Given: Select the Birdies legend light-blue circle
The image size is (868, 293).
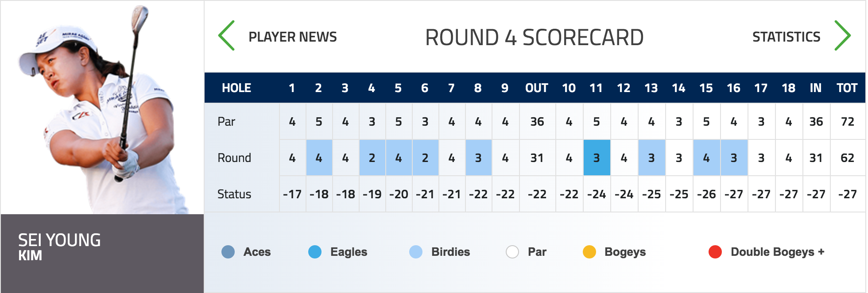Looking at the screenshot, I should tap(416, 252).
